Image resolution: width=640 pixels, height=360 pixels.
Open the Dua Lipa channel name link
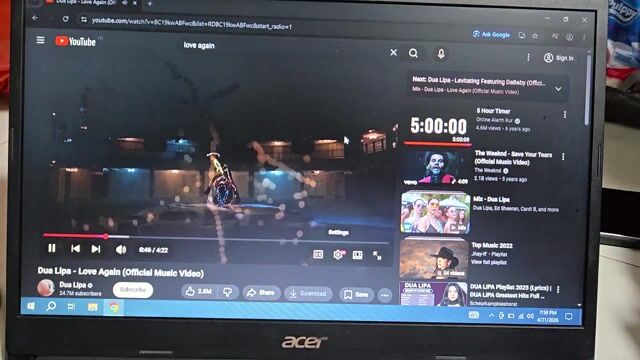coord(73,285)
